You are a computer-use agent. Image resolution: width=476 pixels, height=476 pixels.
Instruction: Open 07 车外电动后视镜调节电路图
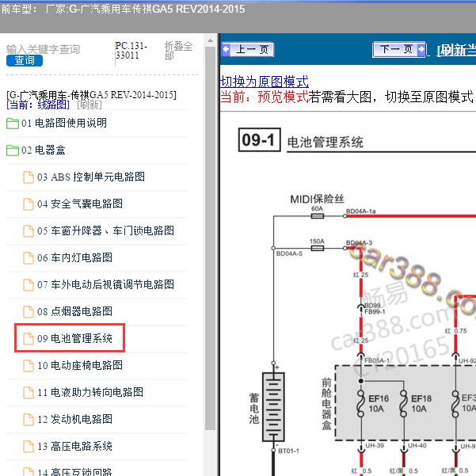[105, 285]
